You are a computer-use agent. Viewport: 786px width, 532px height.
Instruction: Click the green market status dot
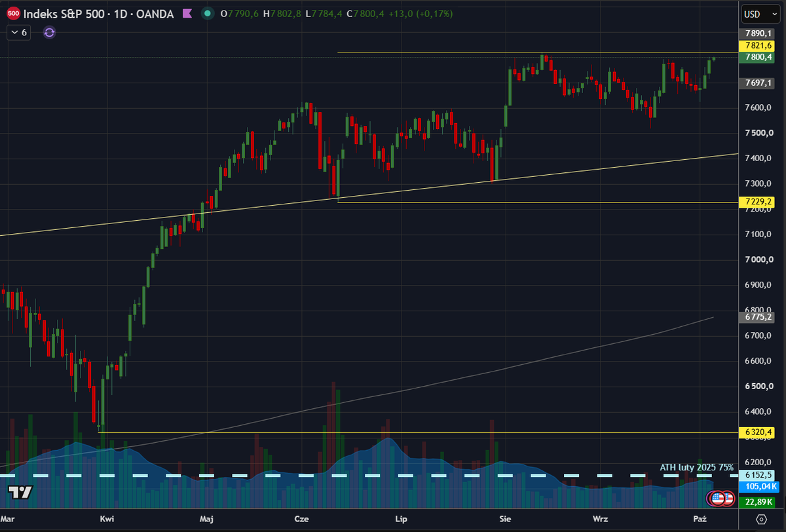pyautogui.click(x=208, y=14)
